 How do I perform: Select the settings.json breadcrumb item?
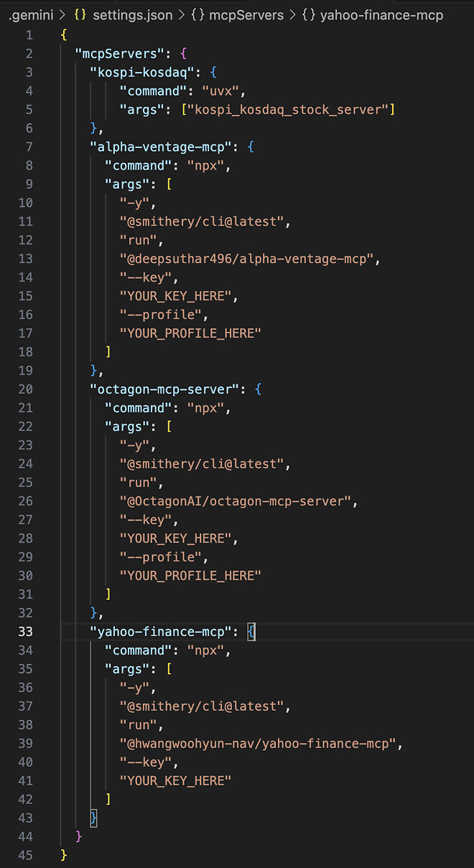[131, 14]
